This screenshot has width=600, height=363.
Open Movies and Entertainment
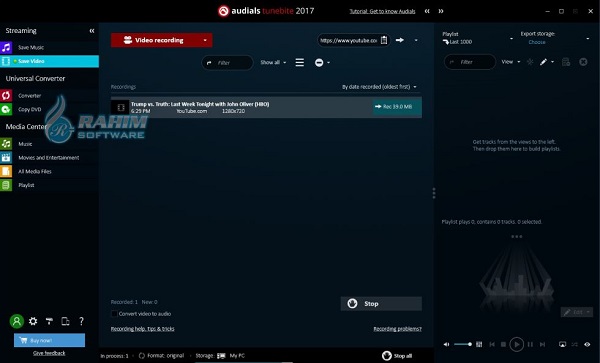point(49,158)
